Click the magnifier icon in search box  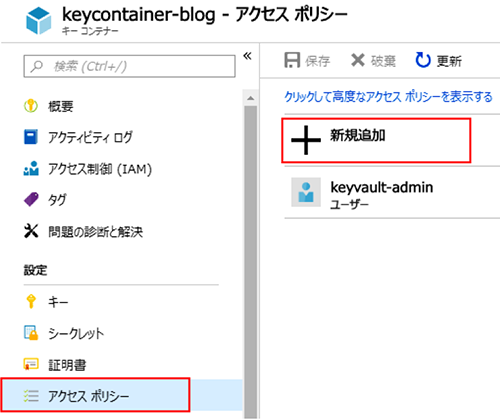(x=36, y=66)
